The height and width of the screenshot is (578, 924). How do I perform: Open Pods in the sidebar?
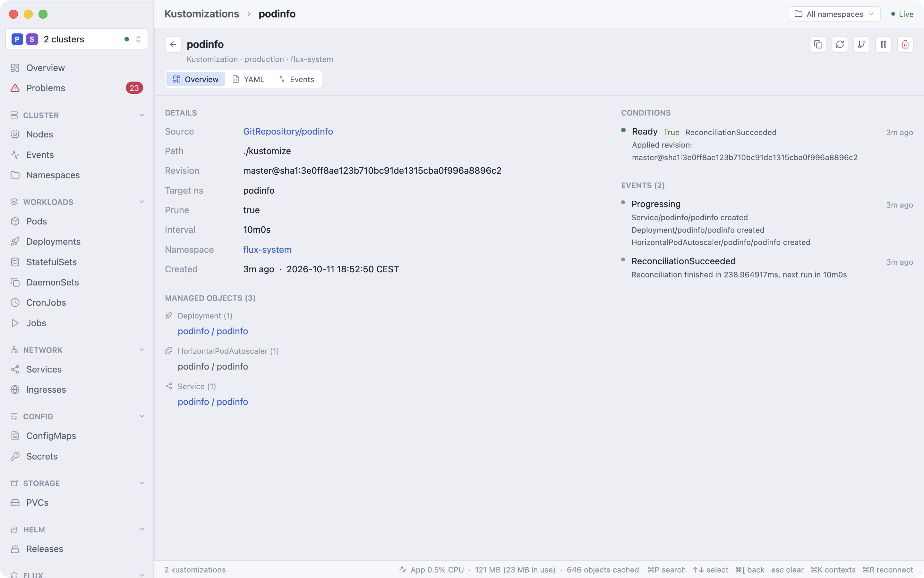(x=76, y=221)
